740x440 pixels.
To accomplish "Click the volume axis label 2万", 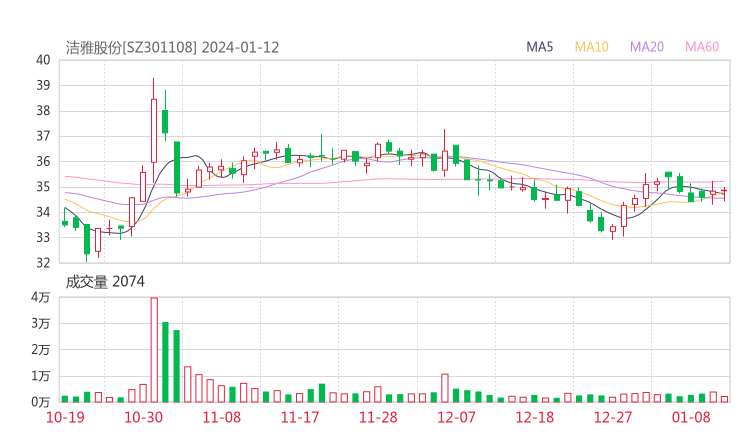I will pyautogui.click(x=41, y=350).
